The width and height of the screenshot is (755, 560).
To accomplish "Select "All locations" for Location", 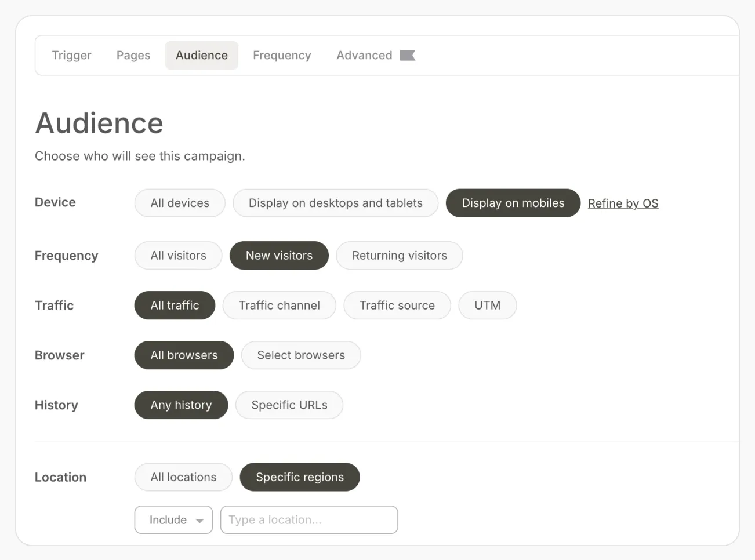I will [x=183, y=477].
